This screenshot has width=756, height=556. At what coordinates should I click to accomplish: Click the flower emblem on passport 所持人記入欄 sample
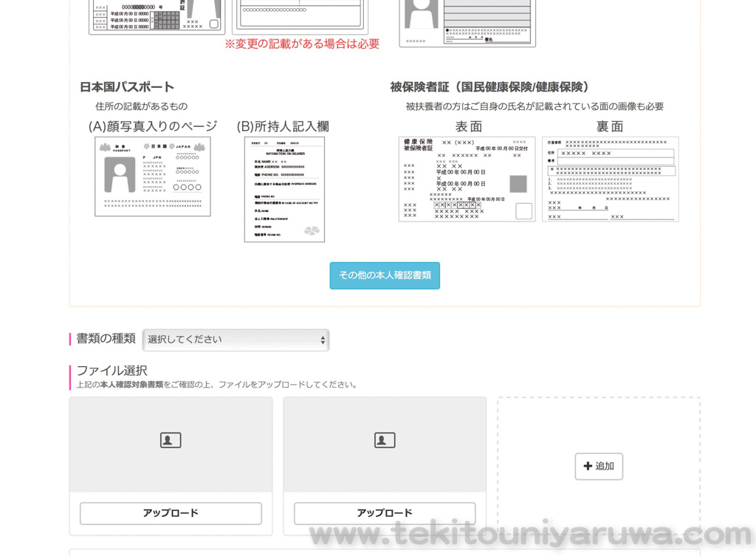[x=312, y=230]
